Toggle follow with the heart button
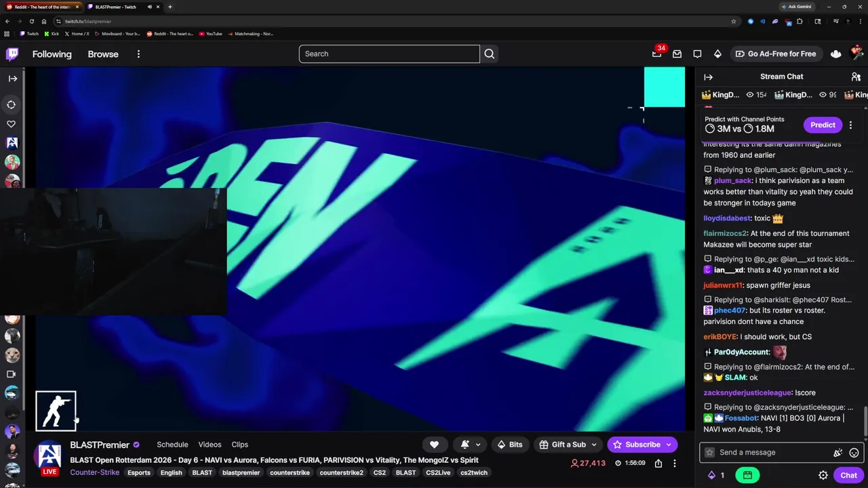868x488 pixels. (434, 445)
